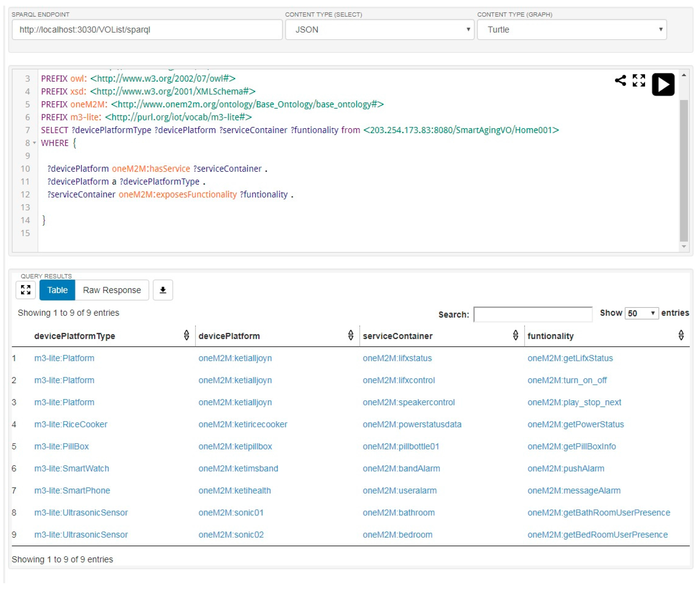
Task: Expand the query editor to fullscreen
Action: (638, 81)
